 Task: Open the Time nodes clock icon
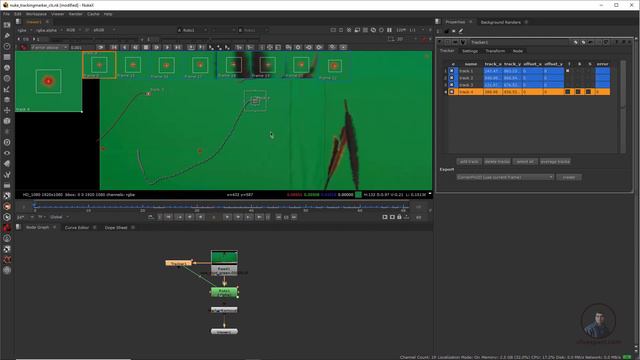[x=7, y=46]
